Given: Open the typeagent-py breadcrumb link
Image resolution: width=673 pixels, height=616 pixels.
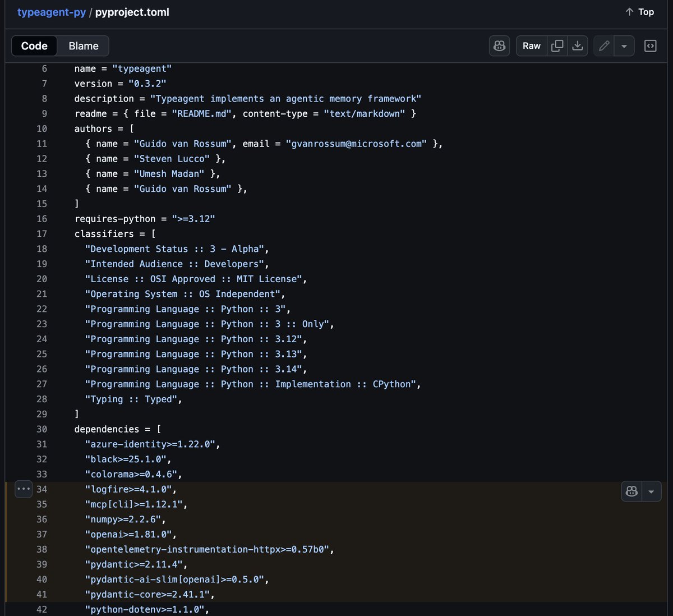Looking at the screenshot, I should pyautogui.click(x=52, y=12).
